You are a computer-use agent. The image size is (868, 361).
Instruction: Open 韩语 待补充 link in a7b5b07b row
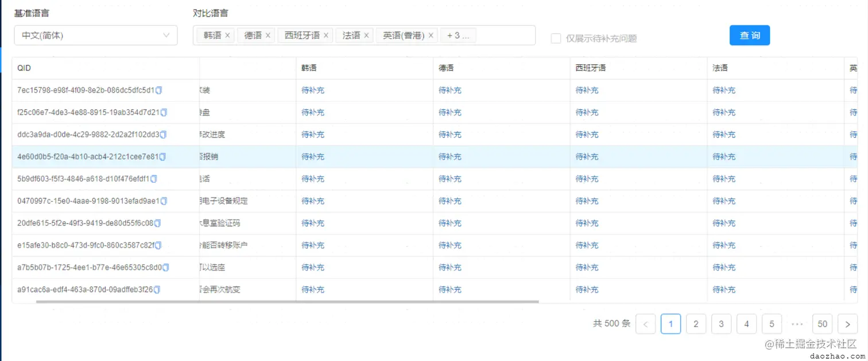pyautogui.click(x=313, y=267)
